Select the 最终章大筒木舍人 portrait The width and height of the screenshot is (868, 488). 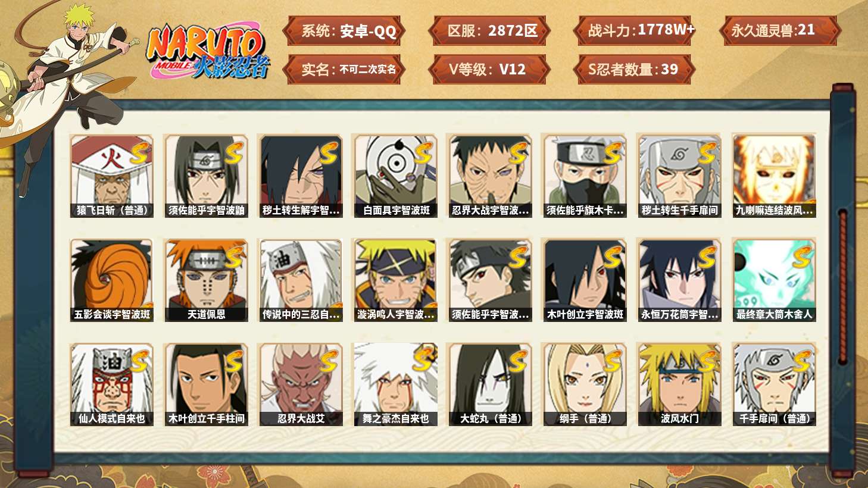coord(774,280)
